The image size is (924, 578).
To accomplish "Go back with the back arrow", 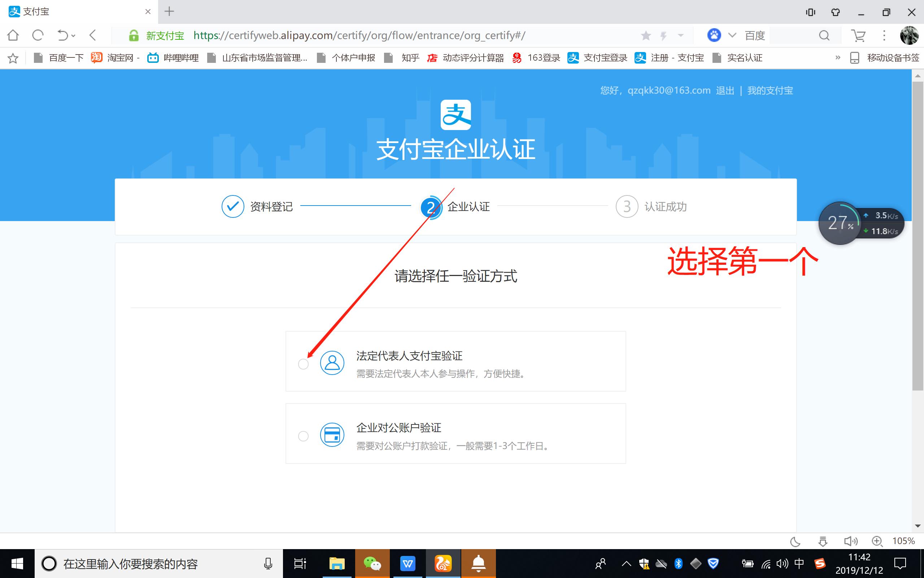I will (92, 35).
